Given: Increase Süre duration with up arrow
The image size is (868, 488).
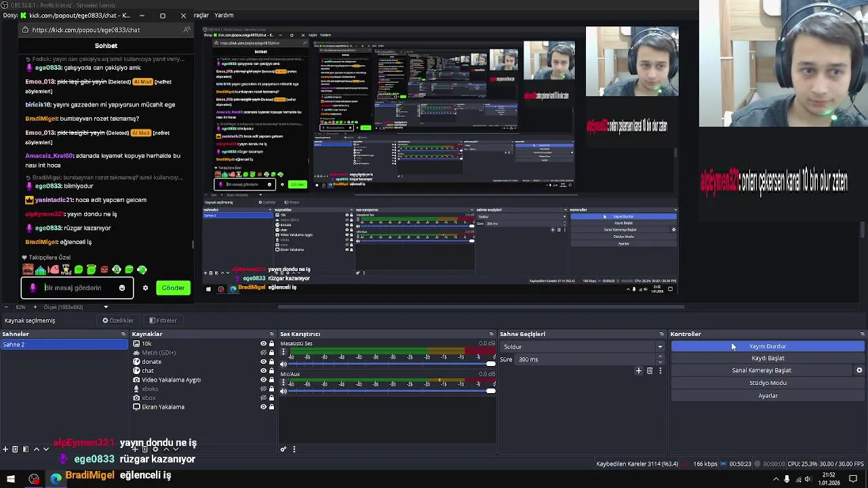Looking at the screenshot, I should click(660, 357).
